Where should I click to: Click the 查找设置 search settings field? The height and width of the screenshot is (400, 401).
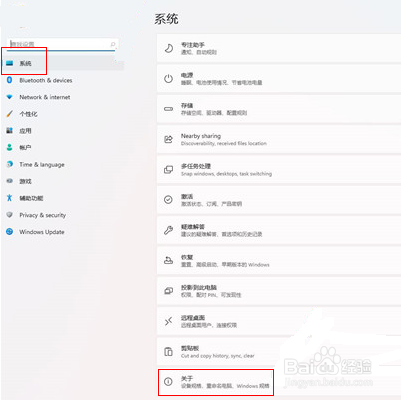(62, 44)
